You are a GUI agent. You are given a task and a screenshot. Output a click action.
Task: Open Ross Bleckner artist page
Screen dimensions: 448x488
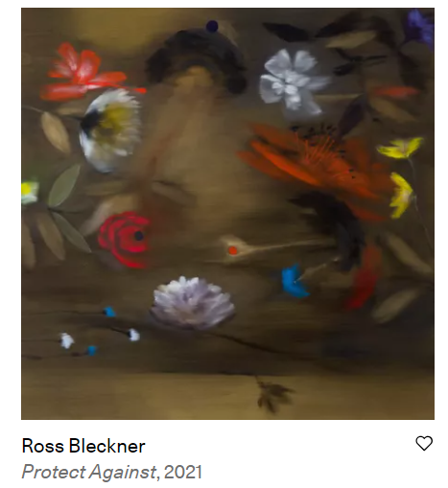[x=83, y=446]
